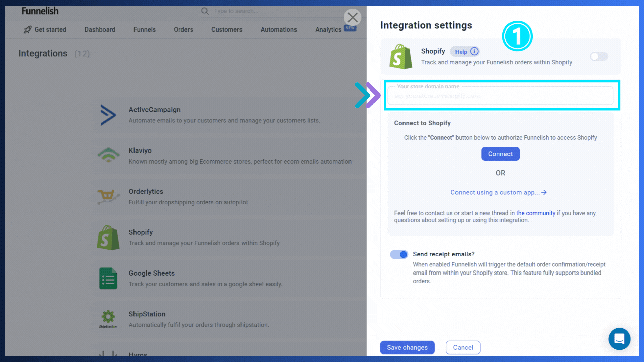Click the Save changes button
The image size is (644, 362).
(x=408, y=347)
